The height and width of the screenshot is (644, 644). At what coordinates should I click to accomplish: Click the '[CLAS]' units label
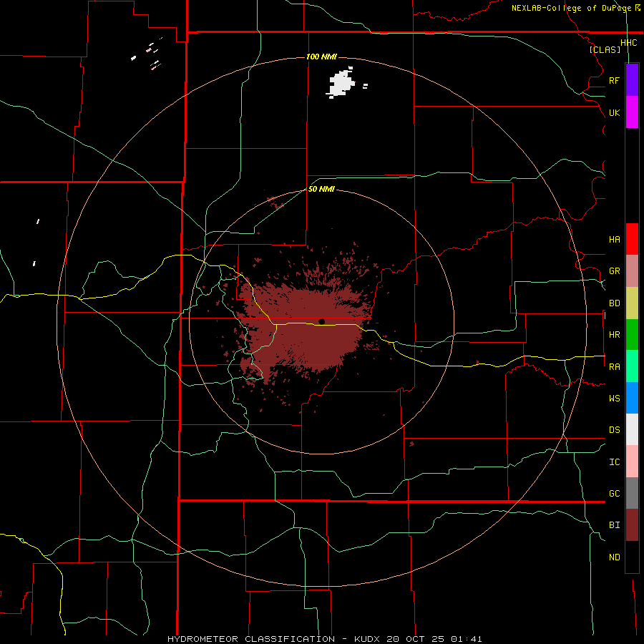[605, 50]
